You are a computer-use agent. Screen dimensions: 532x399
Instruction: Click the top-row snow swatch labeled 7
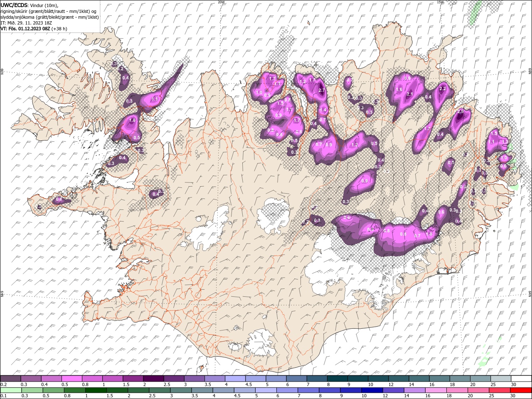(x=317, y=378)
